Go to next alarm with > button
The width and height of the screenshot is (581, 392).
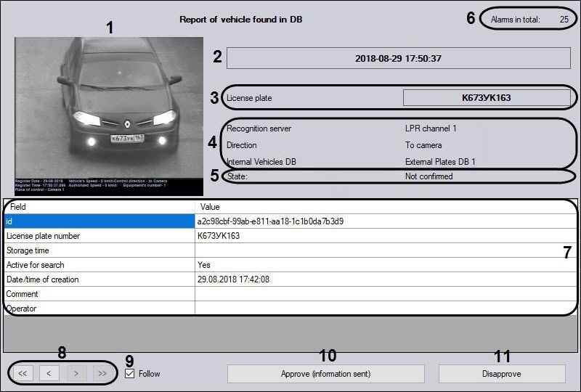tap(75, 374)
